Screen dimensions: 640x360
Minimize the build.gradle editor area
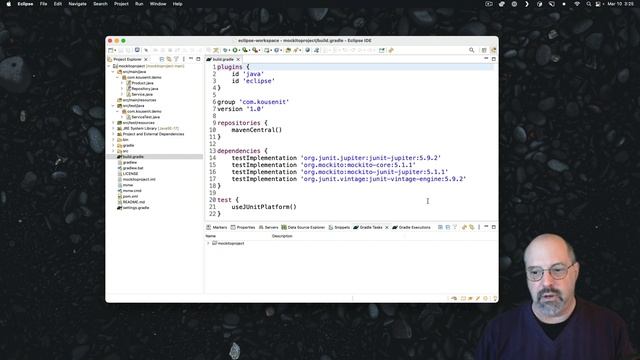click(486, 58)
